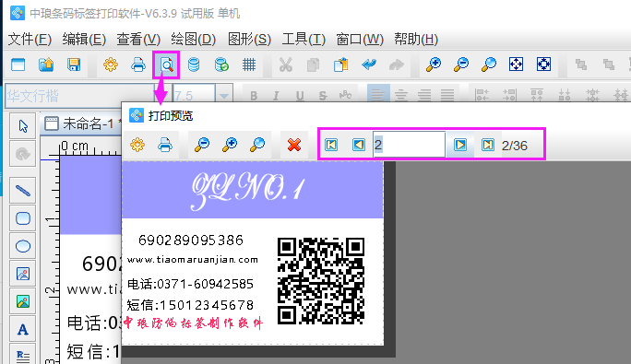
Task: Click the page number input field
Action: coord(409,145)
